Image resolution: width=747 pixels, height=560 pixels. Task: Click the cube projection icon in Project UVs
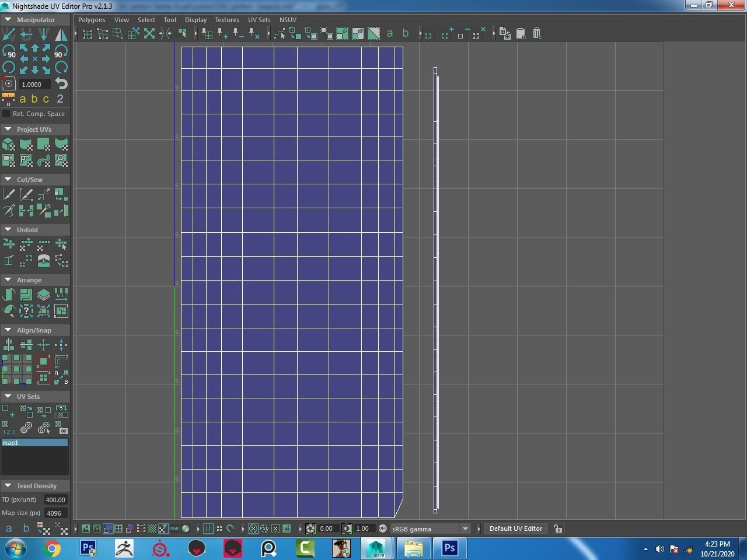9,144
